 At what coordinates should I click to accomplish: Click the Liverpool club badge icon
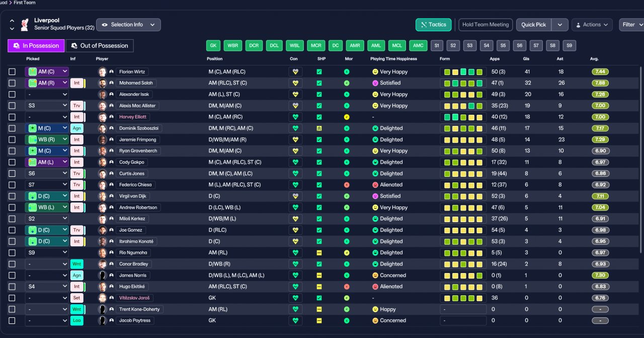click(24, 24)
